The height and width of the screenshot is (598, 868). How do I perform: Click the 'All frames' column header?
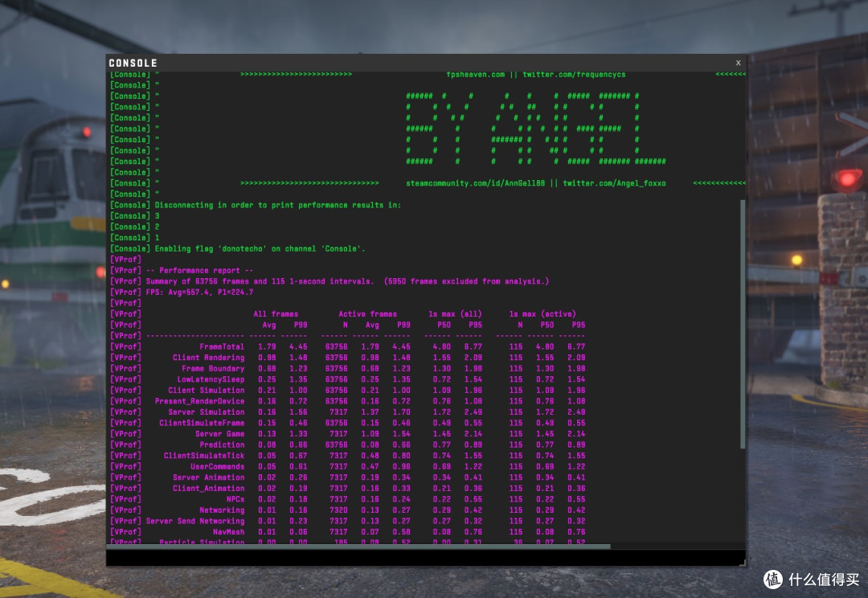pyautogui.click(x=276, y=314)
